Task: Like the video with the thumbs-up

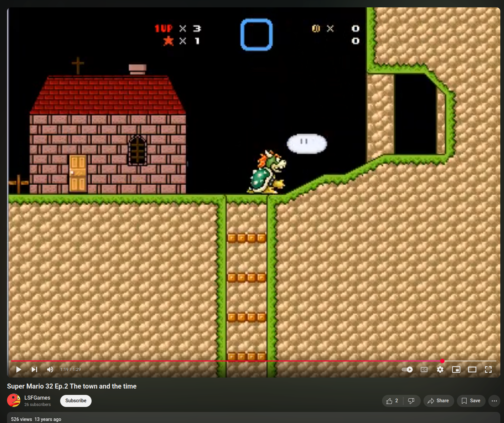Action: [x=392, y=401]
